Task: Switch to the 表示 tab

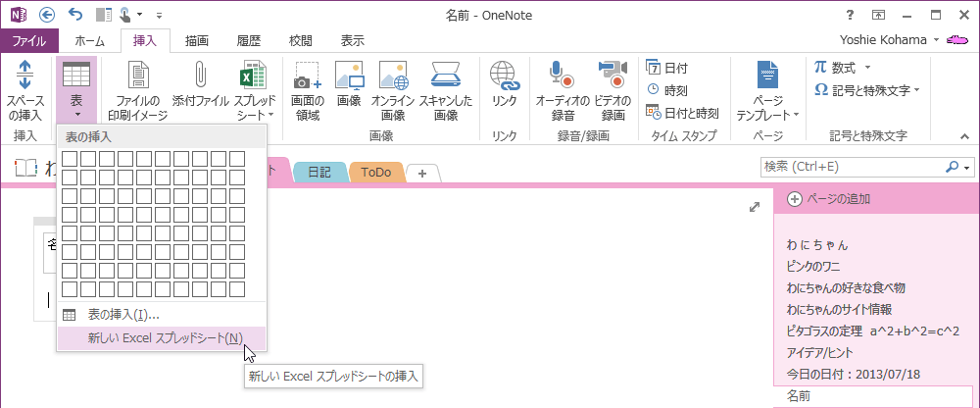Action: pos(353,41)
